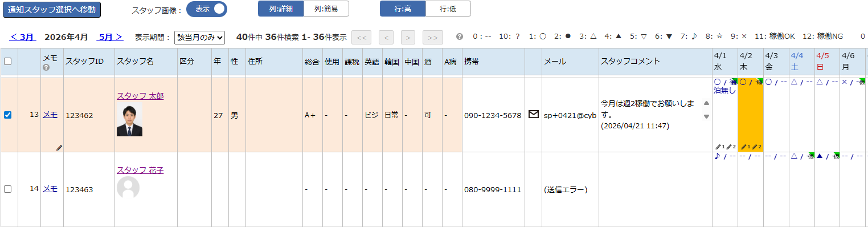Click the 12: 稼働NG legend entry
The height and width of the screenshot is (227, 868).
(823, 37)
